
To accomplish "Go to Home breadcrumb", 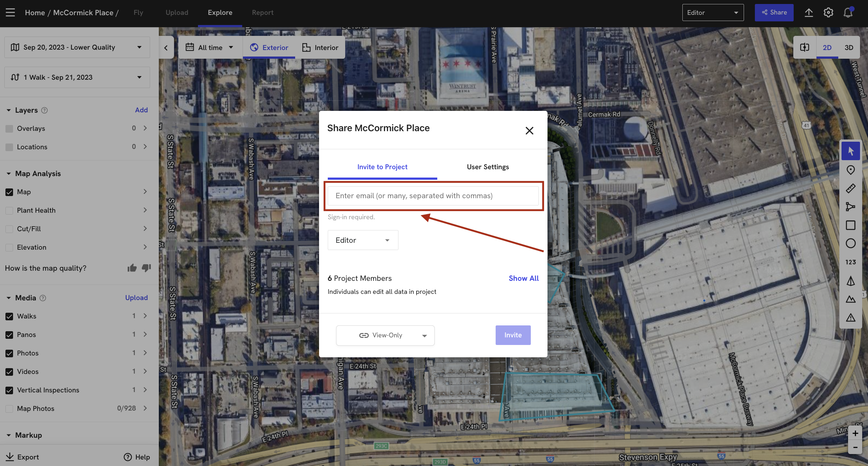I will coord(35,13).
